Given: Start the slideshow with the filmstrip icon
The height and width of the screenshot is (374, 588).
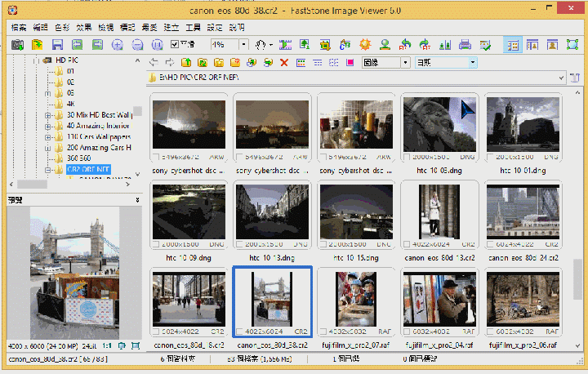Looking at the screenshot, I should coord(285,45).
